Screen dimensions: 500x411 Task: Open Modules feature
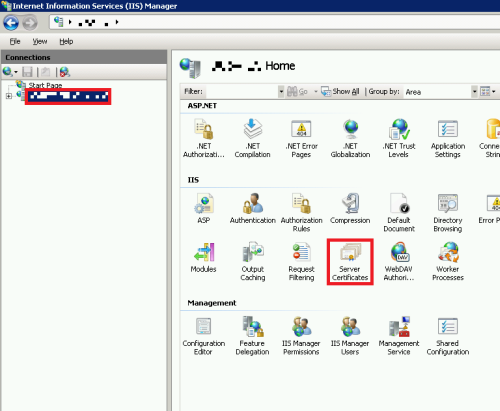coord(204,257)
